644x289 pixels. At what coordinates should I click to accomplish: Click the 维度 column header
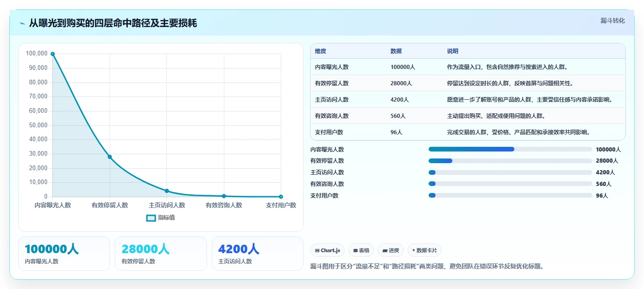click(320, 51)
